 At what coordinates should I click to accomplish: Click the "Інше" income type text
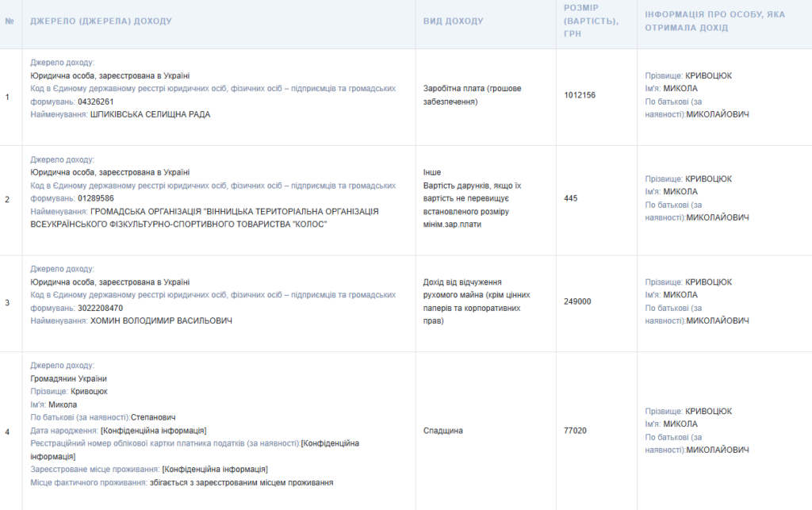pos(432,172)
